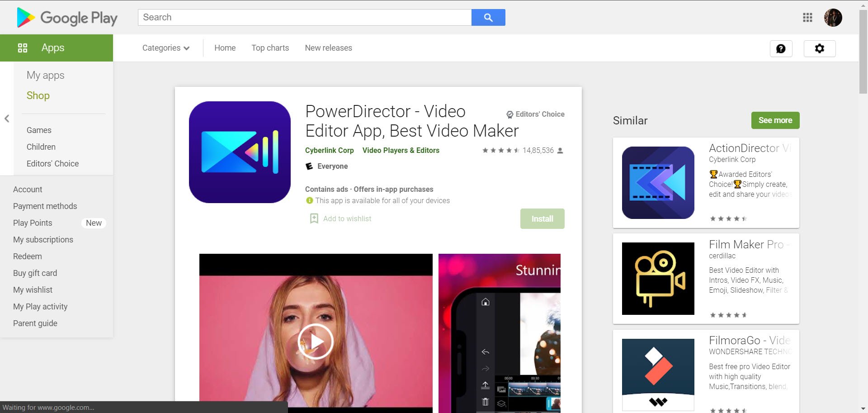Click the Install button
The width and height of the screenshot is (868, 413).
542,218
